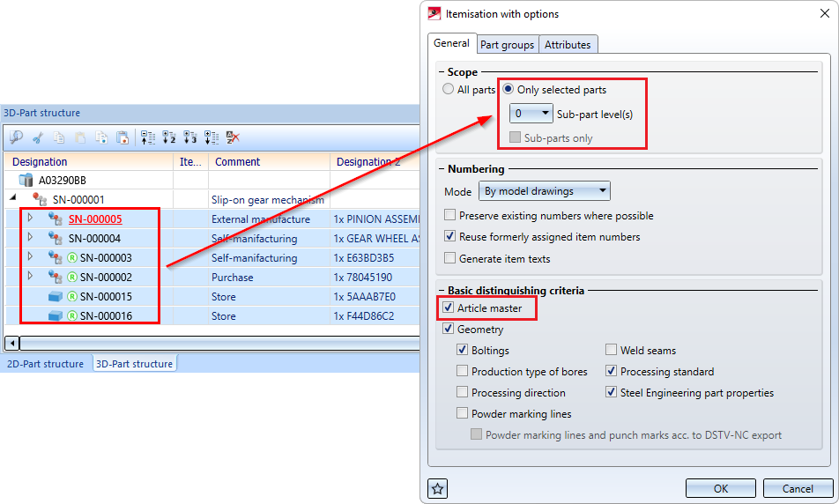The width and height of the screenshot is (839, 504).
Task: Click the greyed paste clipboard icon
Action: pyautogui.click(x=80, y=138)
